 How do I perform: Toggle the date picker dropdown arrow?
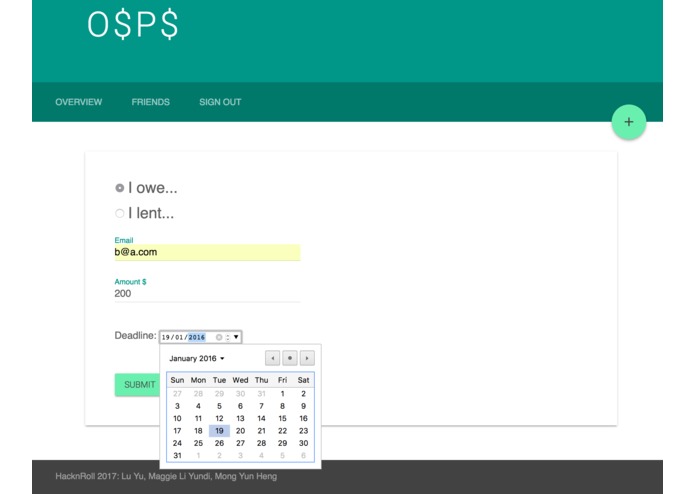pyautogui.click(x=236, y=337)
